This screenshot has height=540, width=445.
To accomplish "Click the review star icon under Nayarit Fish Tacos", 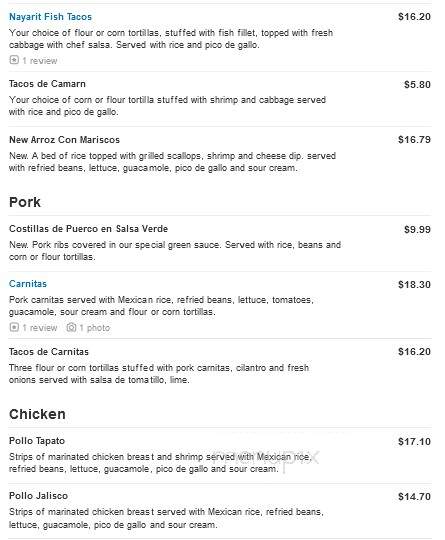I will [14, 60].
